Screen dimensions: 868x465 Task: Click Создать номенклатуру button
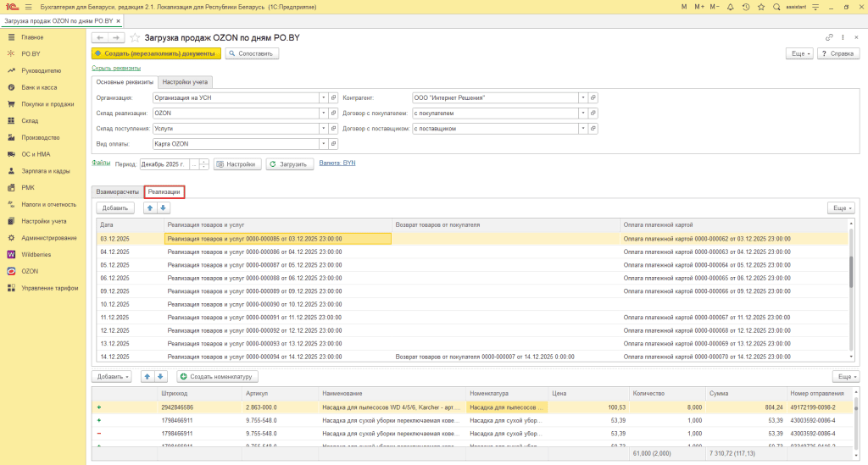pos(218,377)
